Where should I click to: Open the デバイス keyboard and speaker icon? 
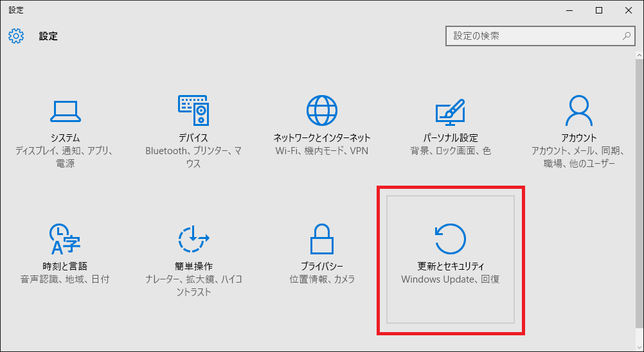click(x=193, y=111)
